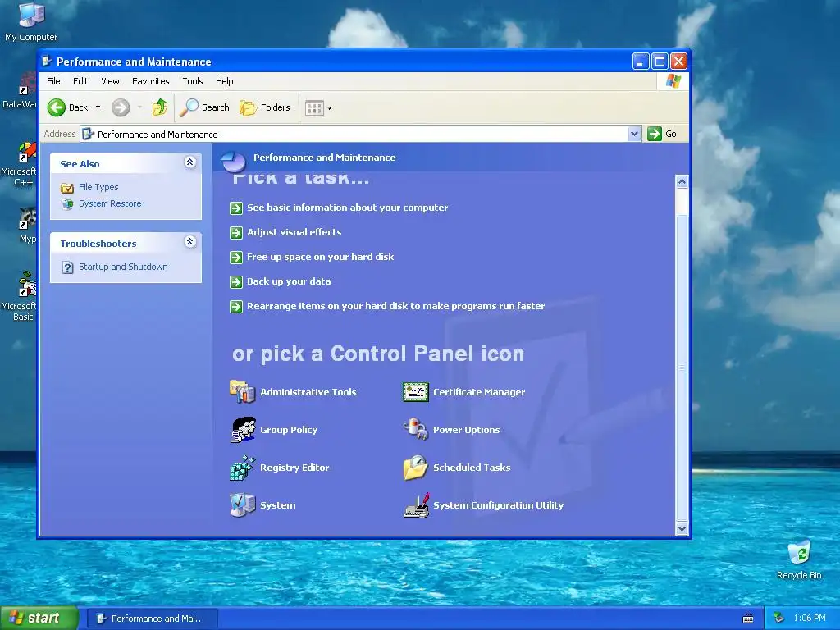Click arrow icon for Back up your data

236,282
